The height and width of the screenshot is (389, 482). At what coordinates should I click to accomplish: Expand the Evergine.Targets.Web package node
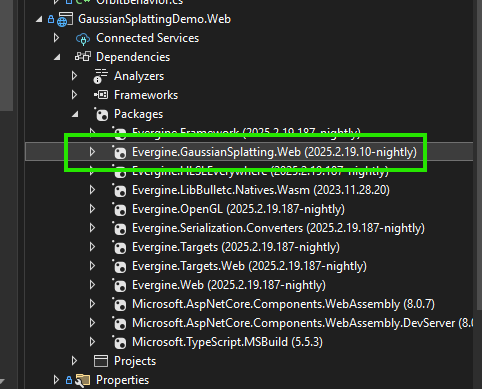(x=92, y=266)
